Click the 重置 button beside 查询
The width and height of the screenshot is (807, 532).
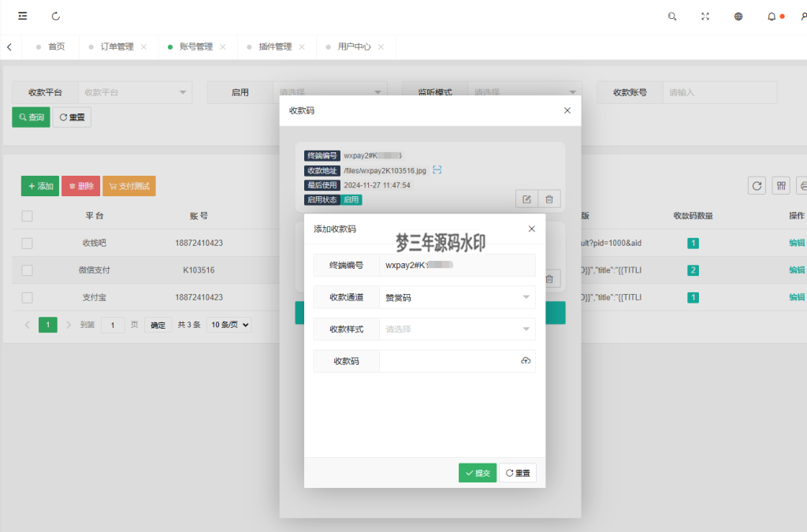tap(72, 117)
